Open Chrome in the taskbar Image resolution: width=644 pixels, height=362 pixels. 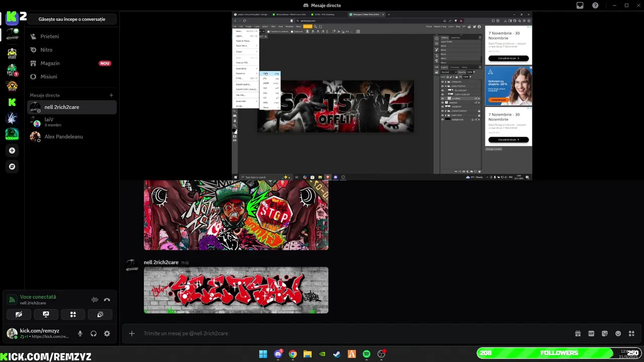pos(293,354)
